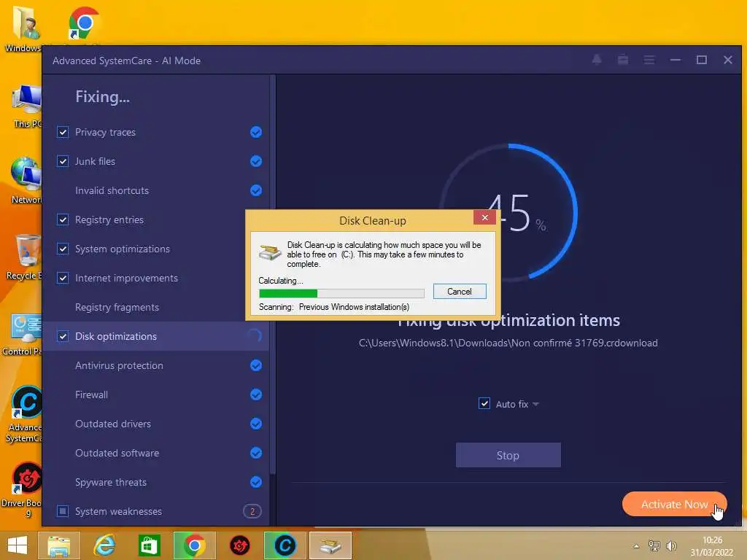Click the Disk Clean-up green progress bar
Image resolution: width=747 pixels, height=560 pixels.
pyautogui.click(x=341, y=293)
